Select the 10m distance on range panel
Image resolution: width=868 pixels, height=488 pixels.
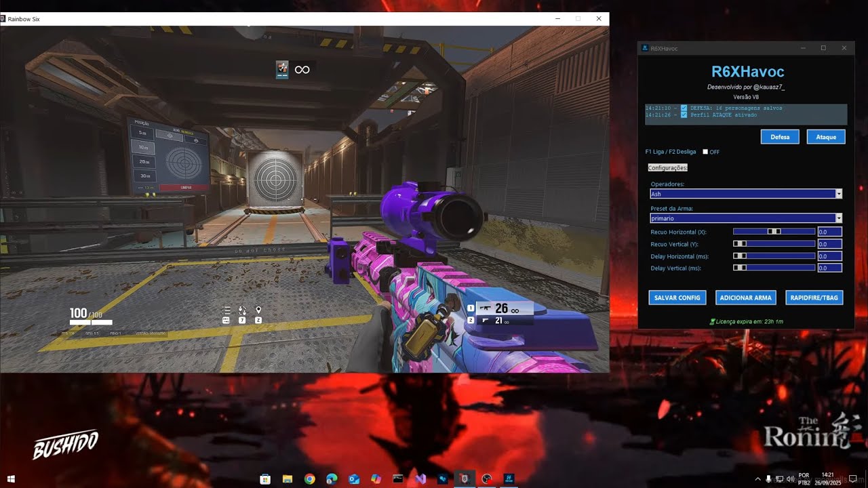[142, 147]
